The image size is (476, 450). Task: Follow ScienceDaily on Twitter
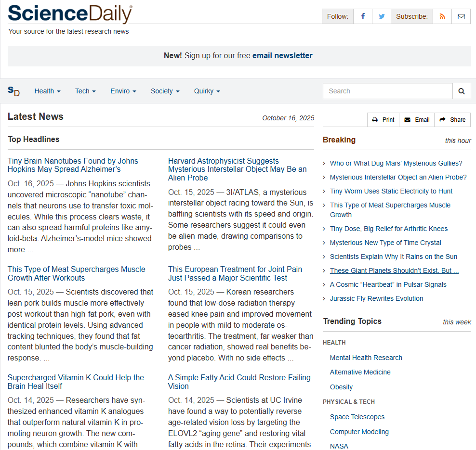(x=382, y=16)
